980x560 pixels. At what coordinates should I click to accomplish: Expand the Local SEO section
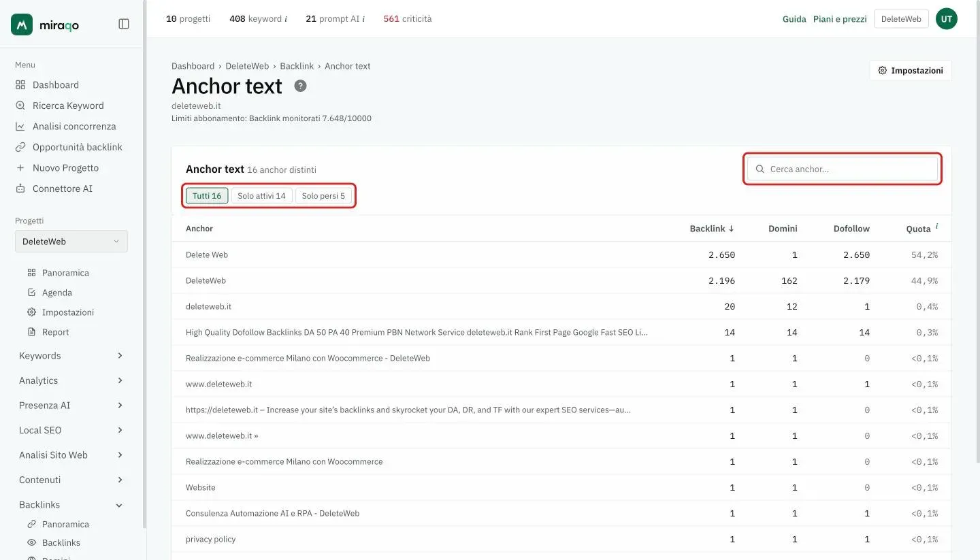point(71,430)
